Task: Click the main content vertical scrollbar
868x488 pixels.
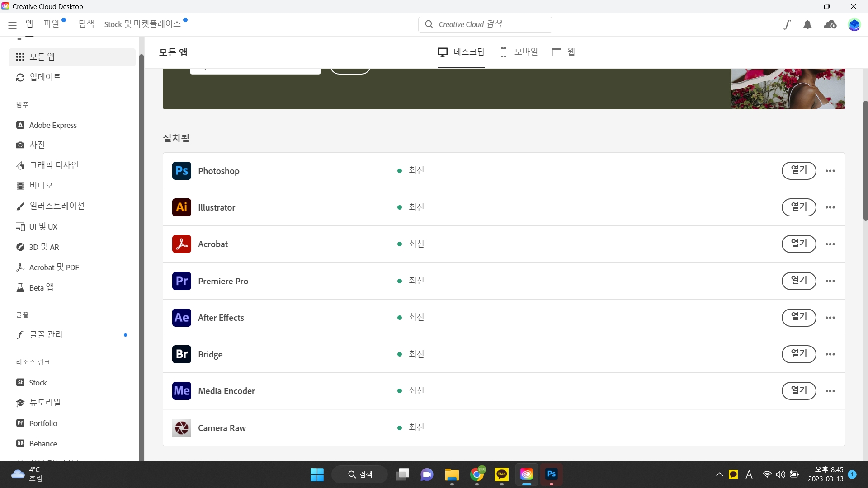Action: coord(865,160)
